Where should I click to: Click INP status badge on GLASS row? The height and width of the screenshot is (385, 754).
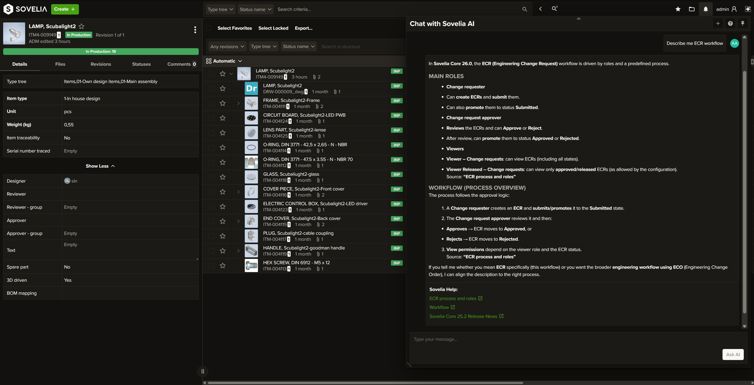pos(397,174)
